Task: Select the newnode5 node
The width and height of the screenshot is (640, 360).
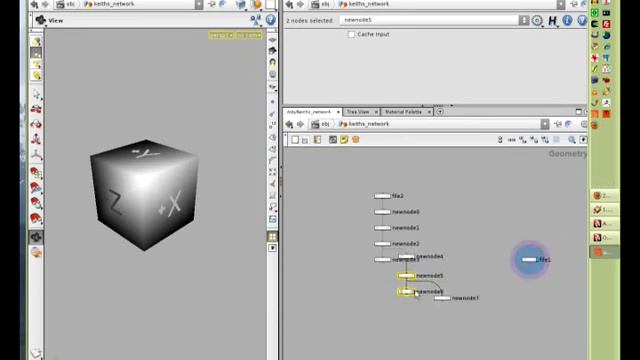Action: click(406, 276)
